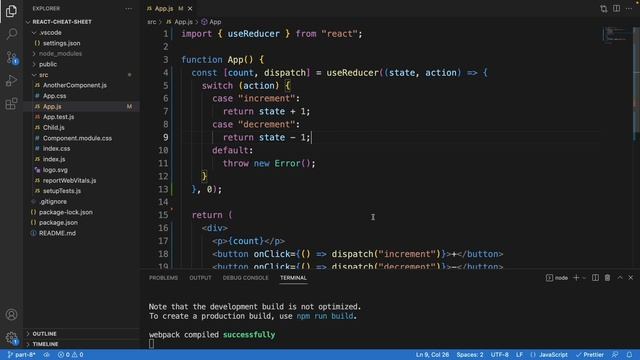Open Child.js file
The image size is (640, 360).
pyautogui.click(x=53, y=127)
